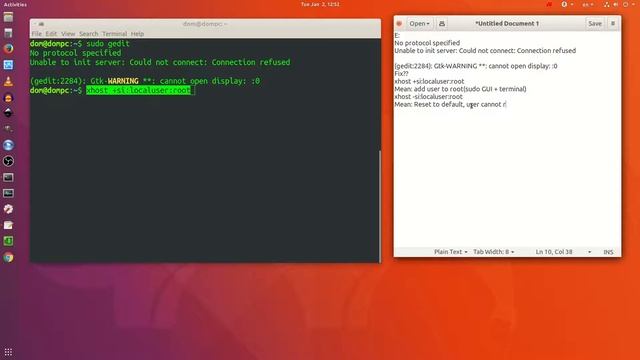Click the red indicator in top bar
The height and width of the screenshot is (360, 640).
coord(549,4)
